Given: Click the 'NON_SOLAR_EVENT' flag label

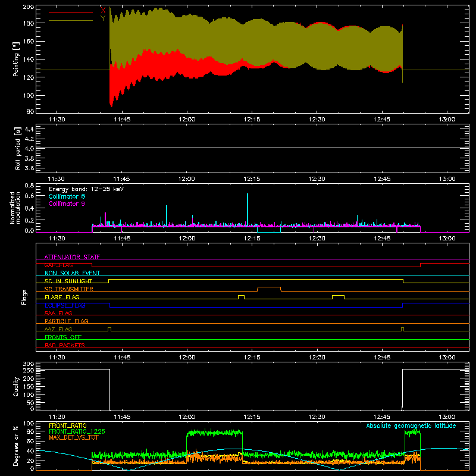Looking at the screenshot, I should click(x=72, y=273).
